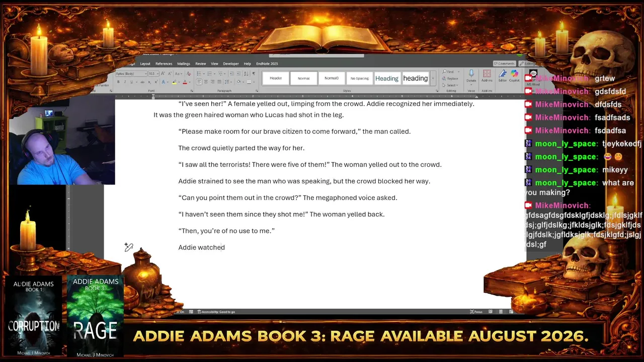644x362 pixels.
Task: Click Sort icon in Paragraph group
Action: 246,73
